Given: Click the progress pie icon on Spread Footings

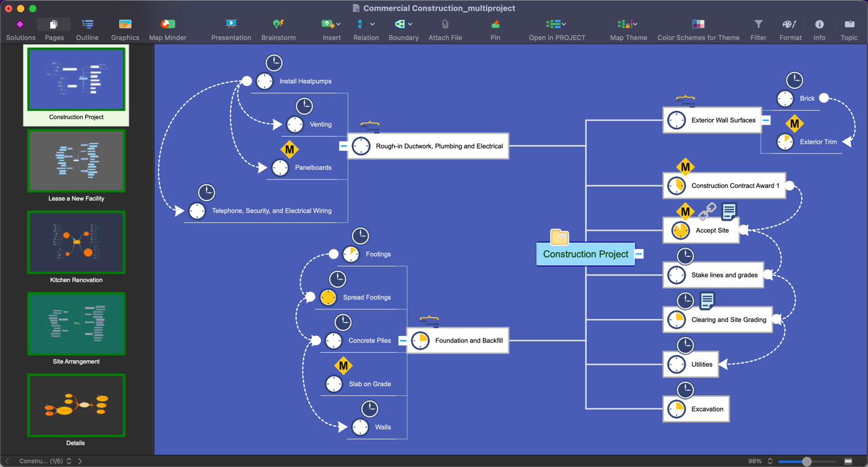Looking at the screenshot, I should pyautogui.click(x=328, y=297).
